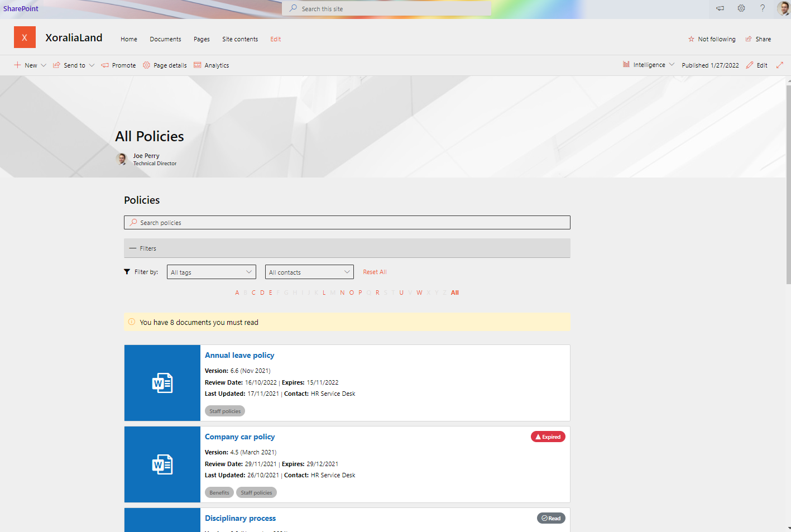The width and height of the screenshot is (791, 532).
Task: Click the star Not following icon
Action: 691,39
